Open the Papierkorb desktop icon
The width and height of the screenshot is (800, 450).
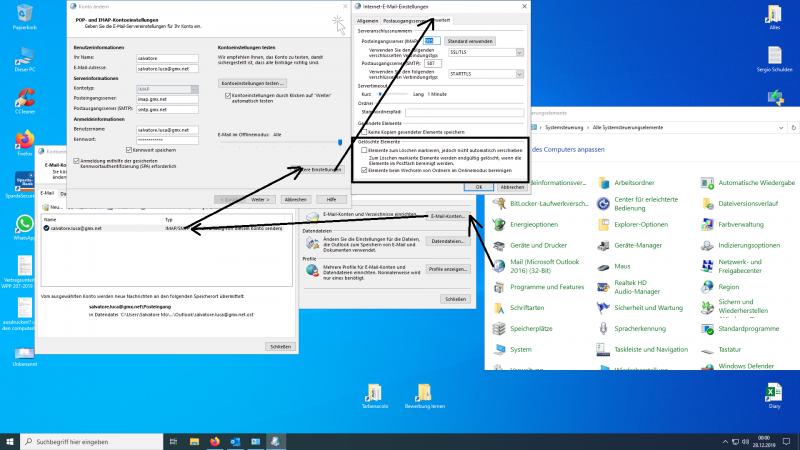(25, 20)
